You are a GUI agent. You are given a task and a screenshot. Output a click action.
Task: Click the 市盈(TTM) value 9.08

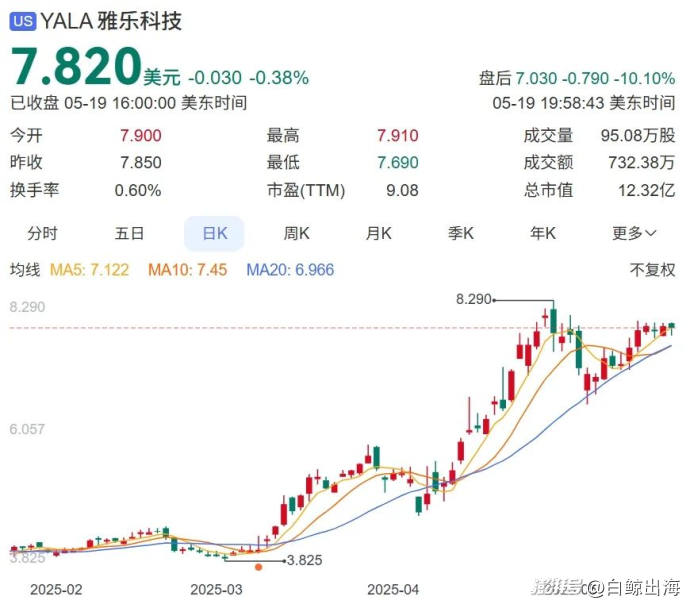(x=402, y=190)
